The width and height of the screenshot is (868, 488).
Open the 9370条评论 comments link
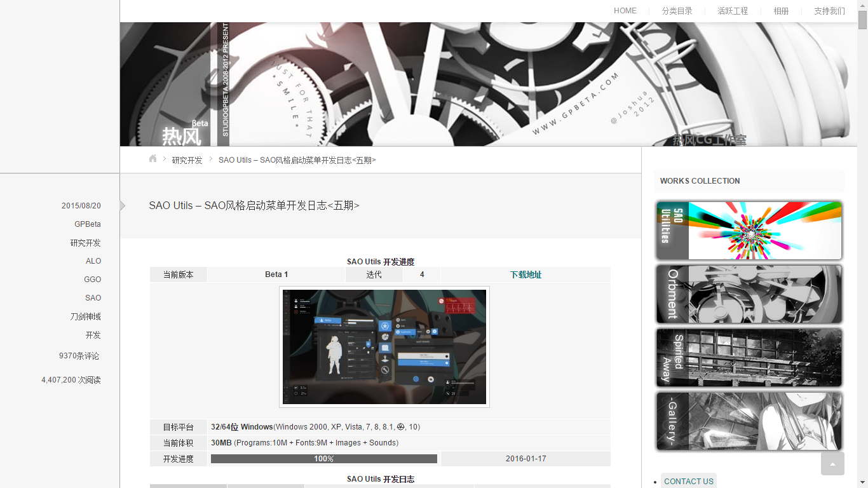pos(79,356)
